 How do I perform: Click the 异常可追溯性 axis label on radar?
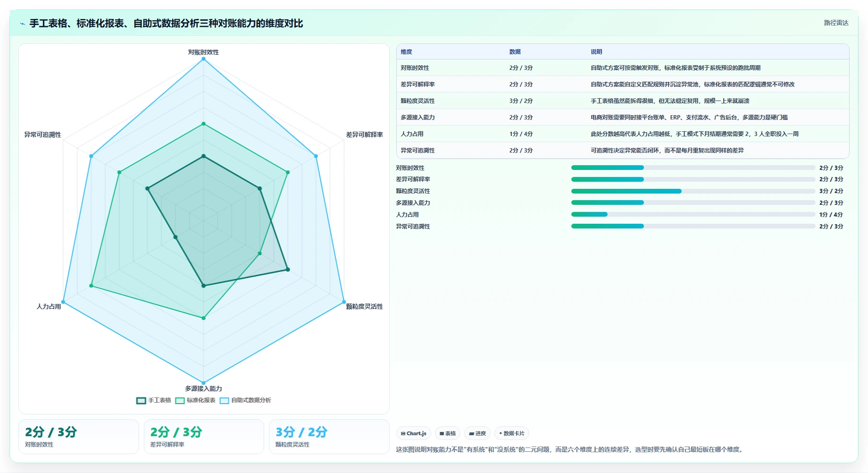[42, 135]
